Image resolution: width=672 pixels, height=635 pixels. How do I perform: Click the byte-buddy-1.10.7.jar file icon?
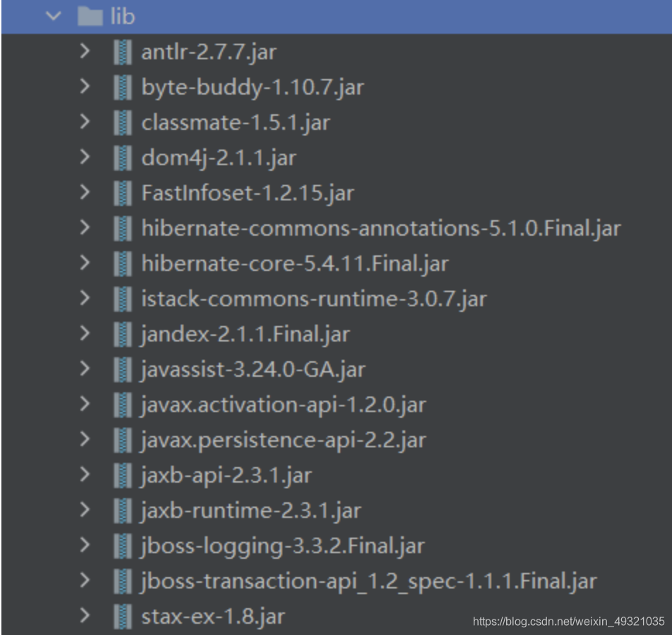121,86
